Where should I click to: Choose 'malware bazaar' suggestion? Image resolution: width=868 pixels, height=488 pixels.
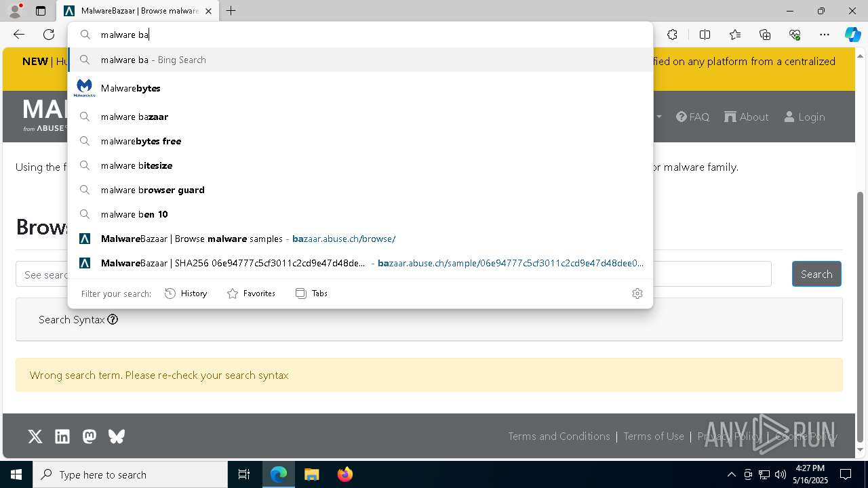click(360, 117)
